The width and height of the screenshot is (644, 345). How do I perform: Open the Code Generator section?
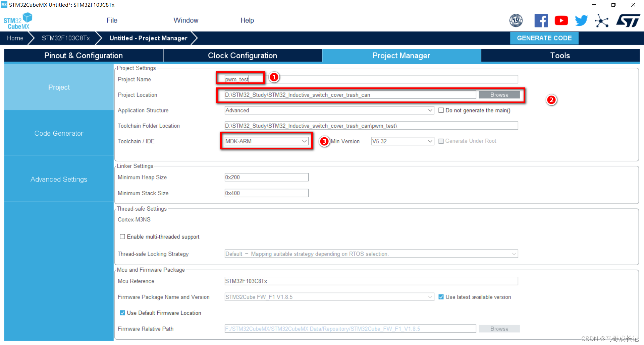59,133
